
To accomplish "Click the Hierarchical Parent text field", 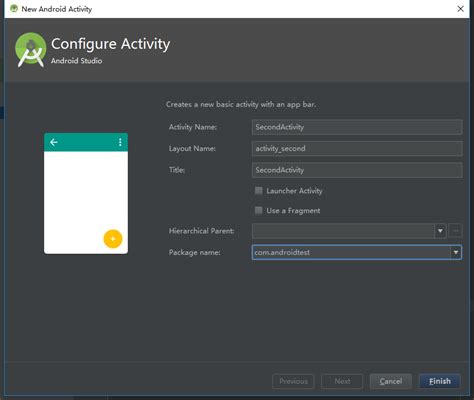I will tap(344, 231).
